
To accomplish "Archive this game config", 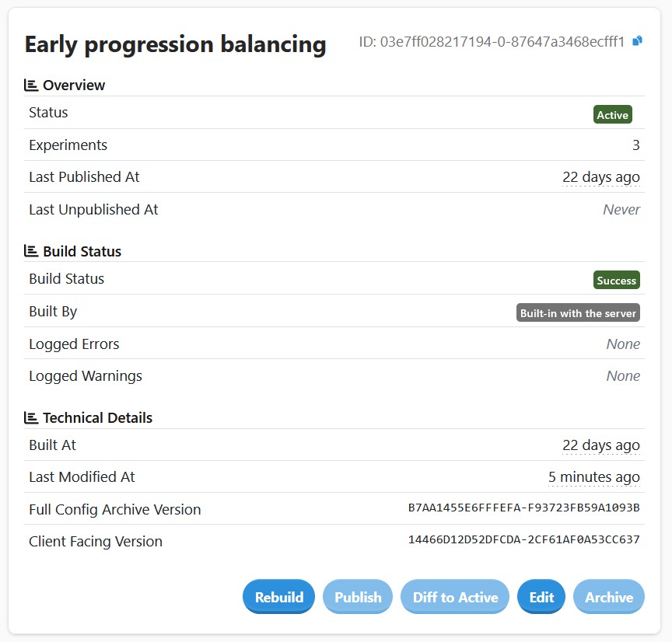I will point(609,597).
